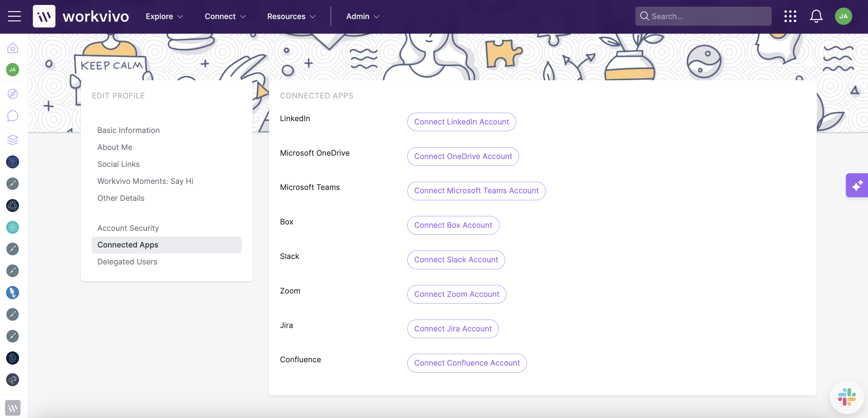Click the Slack app label
The height and width of the screenshot is (418, 868).
pos(290,256)
